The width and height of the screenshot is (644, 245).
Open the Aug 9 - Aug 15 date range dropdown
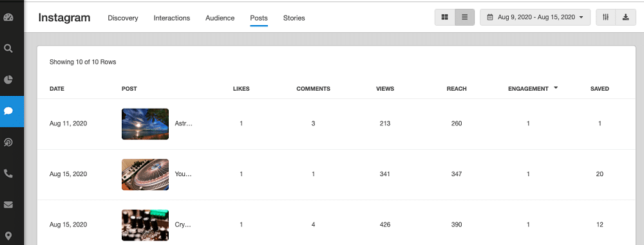pyautogui.click(x=535, y=17)
